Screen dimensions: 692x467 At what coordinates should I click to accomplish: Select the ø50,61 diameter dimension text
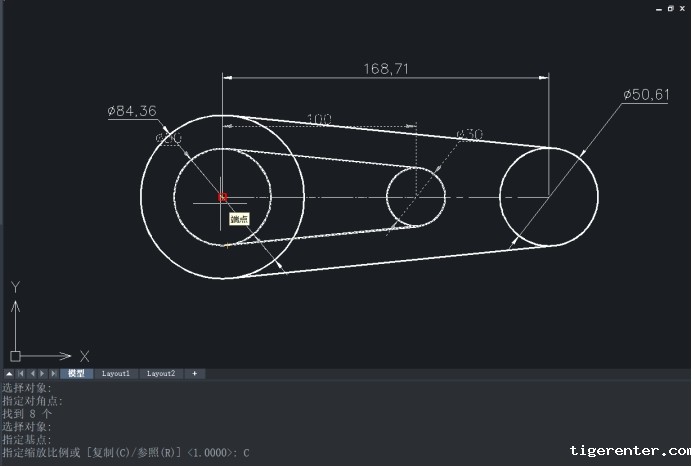pyautogui.click(x=645, y=95)
